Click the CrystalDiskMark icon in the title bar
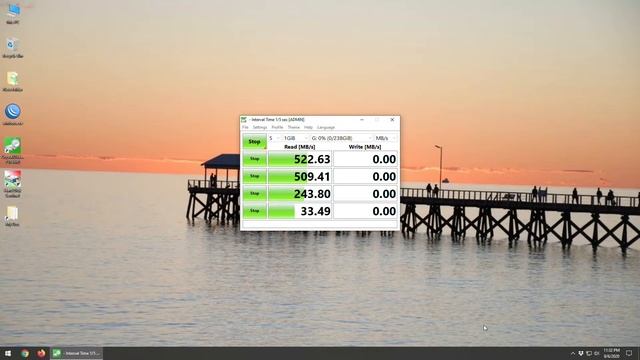 (244, 120)
